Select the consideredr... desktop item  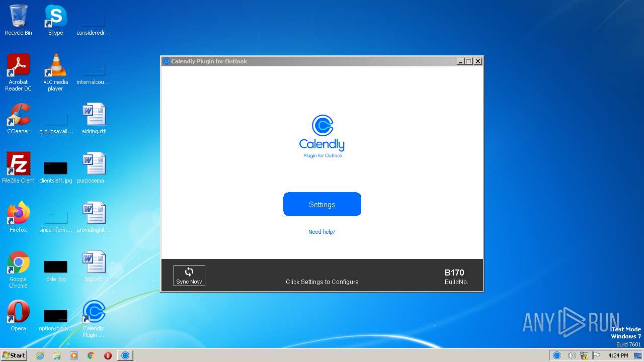tap(94, 25)
